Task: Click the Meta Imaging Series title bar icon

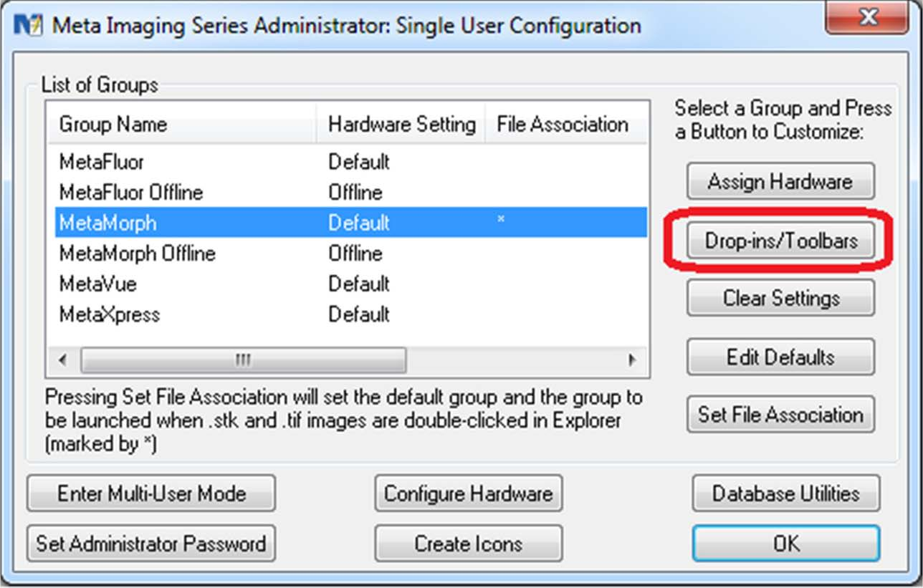Action: coord(27,26)
